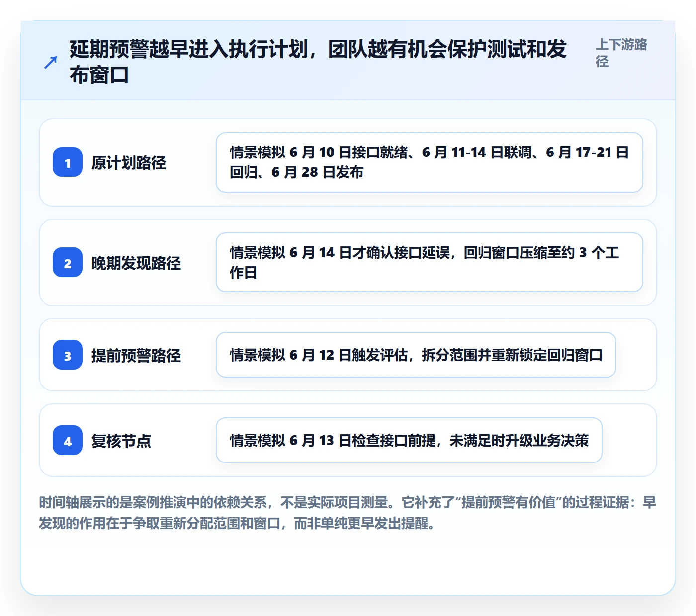Click the footnote starting with 时间轴展示的是案例推演
Viewport: 696px width, 616px height.
[x=348, y=513]
